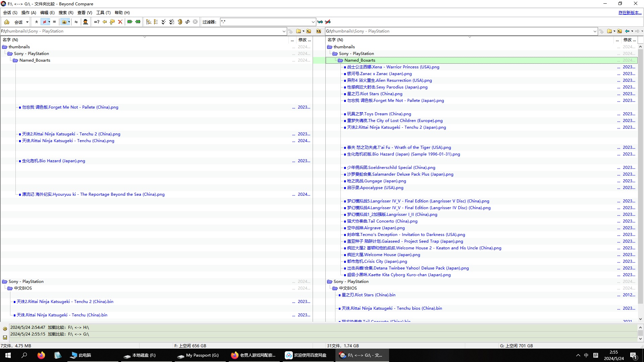Click right pane up-one-level folder icon
The image size is (644, 362).
(x=620, y=31)
